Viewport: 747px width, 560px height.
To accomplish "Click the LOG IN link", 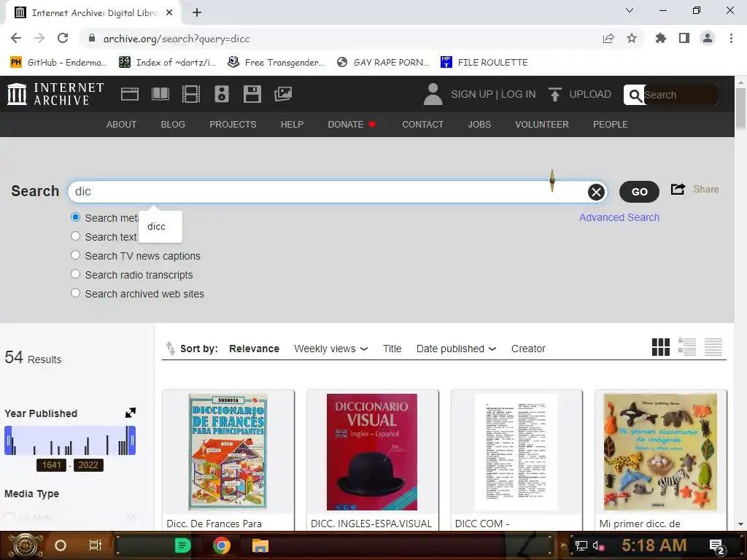I will point(519,94).
